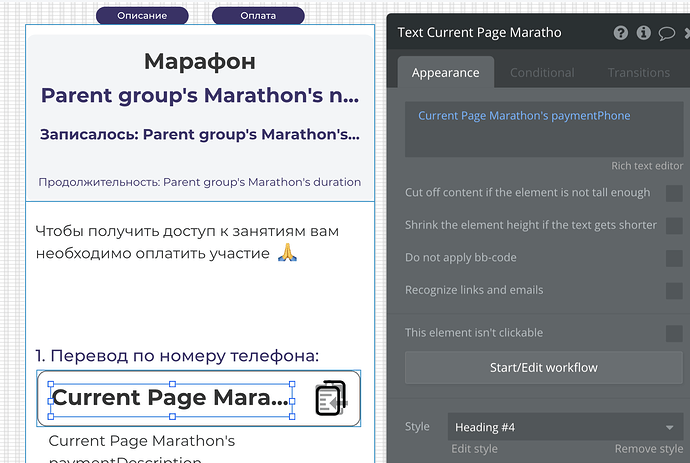Viewport: 690px width, 463px height.
Task: Switch to the Conditional tab
Action: click(542, 72)
